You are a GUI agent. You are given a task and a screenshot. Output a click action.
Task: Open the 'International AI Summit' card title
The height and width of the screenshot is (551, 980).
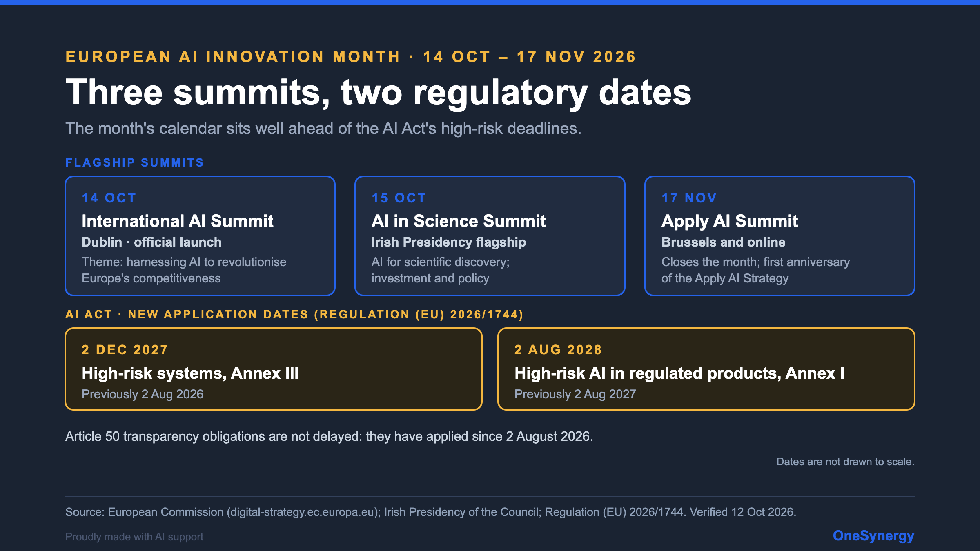[x=178, y=221]
